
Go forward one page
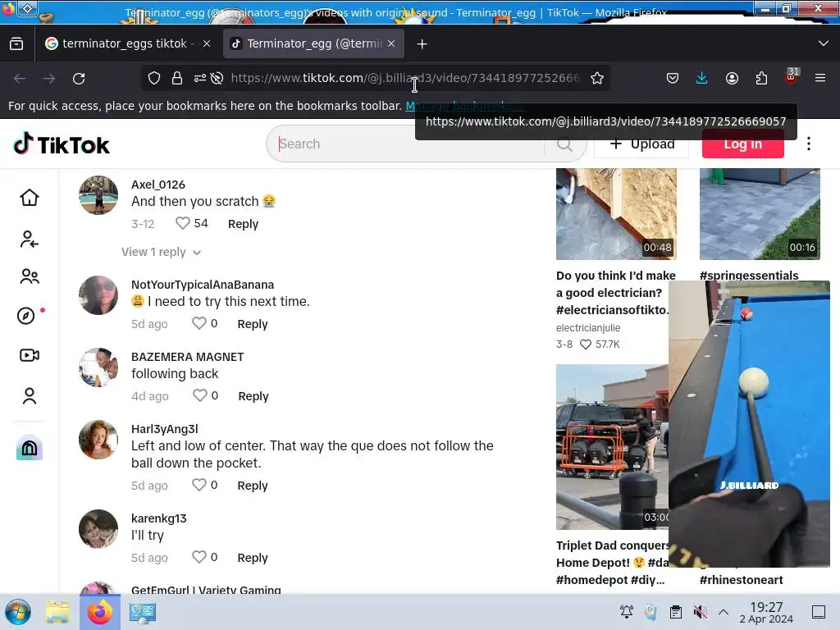[x=49, y=78]
